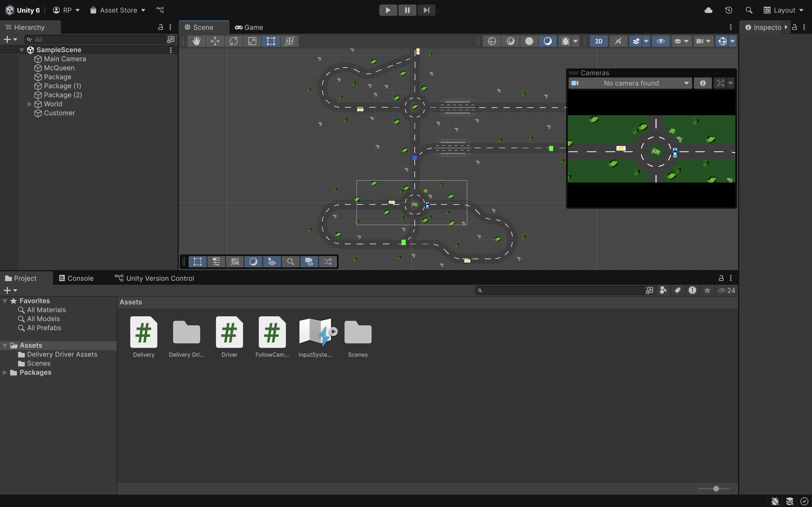
Task: Click the Play button
Action: click(x=388, y=10)
